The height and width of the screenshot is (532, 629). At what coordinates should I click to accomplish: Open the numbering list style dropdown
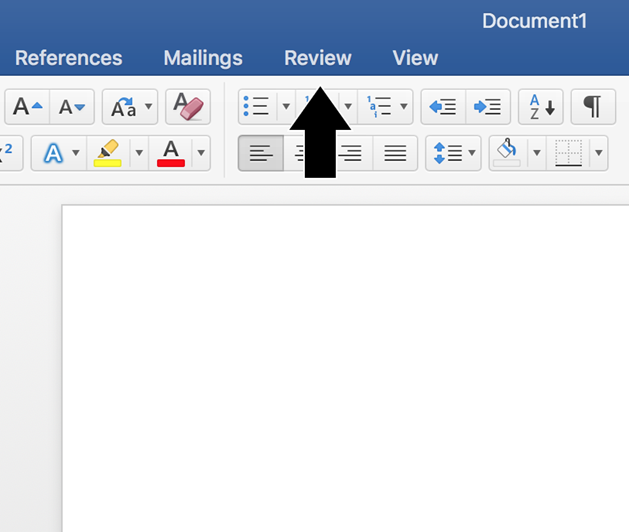click(x=348, y=107)
